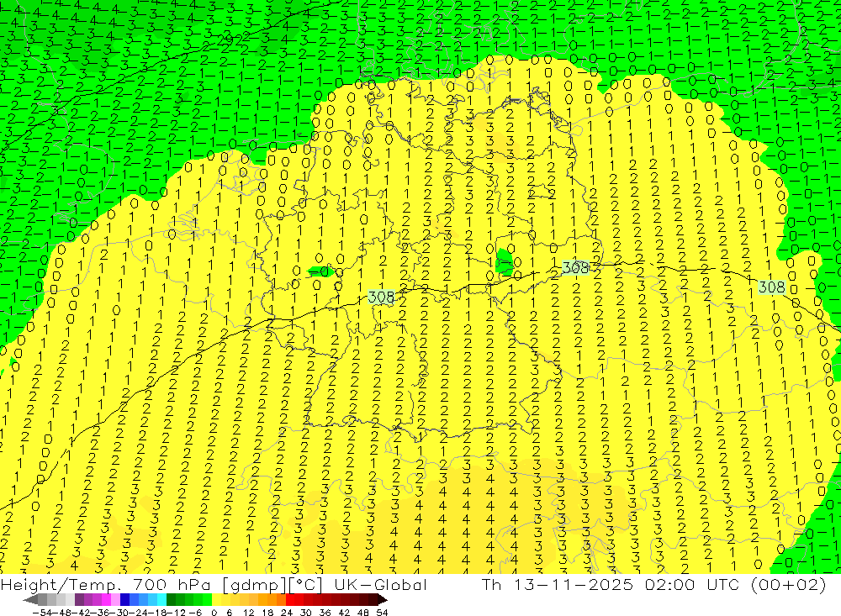Click the temperature color scale bar
841x616 pixels.
205,599
